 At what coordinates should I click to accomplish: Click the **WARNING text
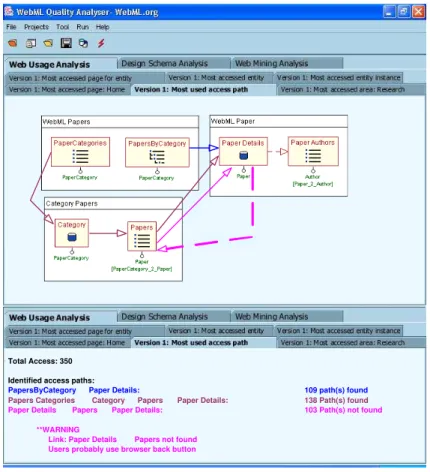[58, 429]
